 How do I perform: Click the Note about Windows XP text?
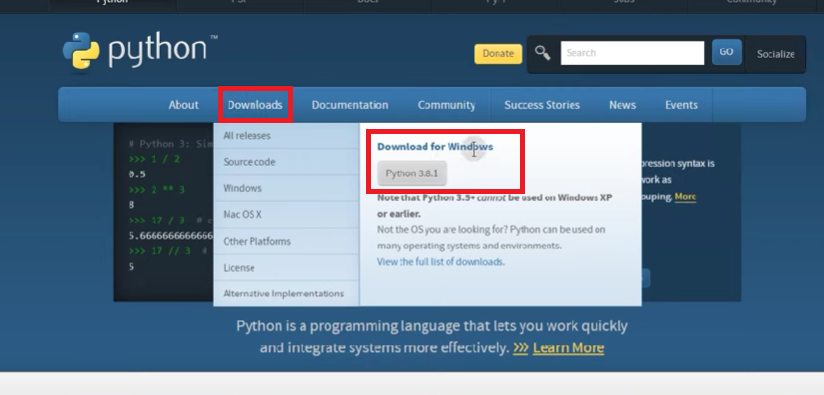pos(495,206)
